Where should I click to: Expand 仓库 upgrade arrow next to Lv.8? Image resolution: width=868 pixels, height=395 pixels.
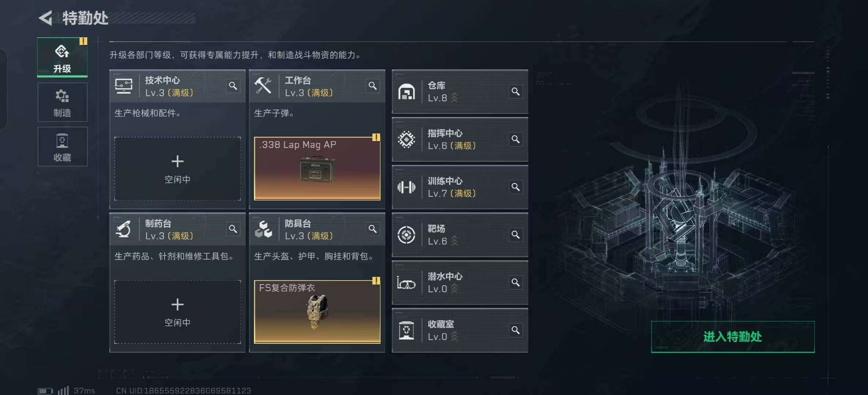pos(454,98)
